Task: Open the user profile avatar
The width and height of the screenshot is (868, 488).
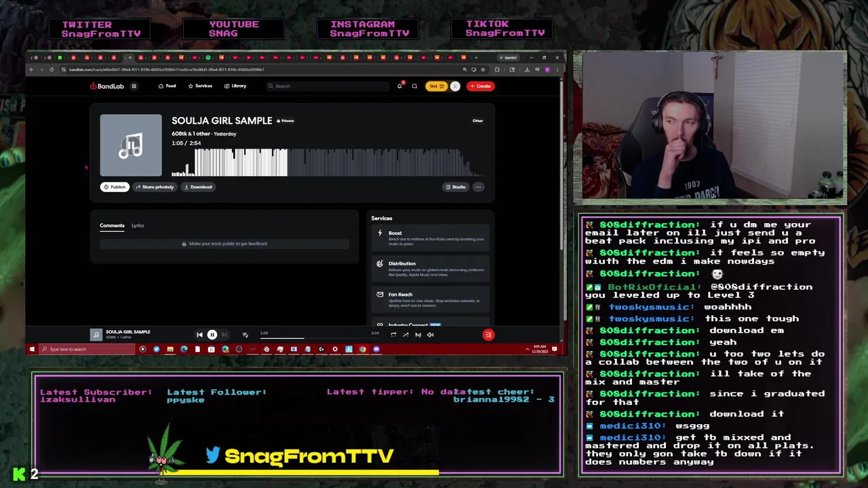Action: [455, 86]
